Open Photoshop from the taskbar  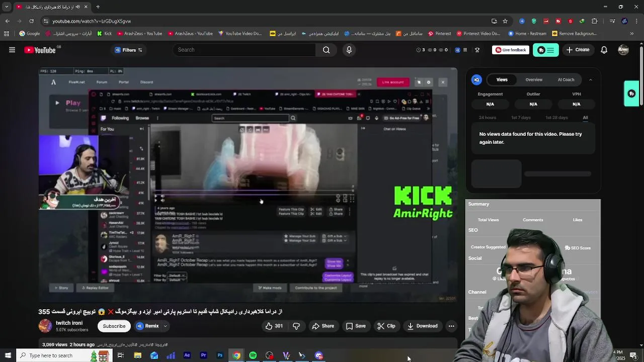pos(220,355)
